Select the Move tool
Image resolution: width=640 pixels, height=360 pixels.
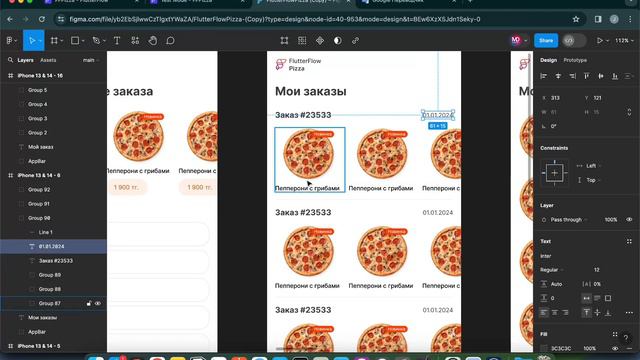click(x=31, y=40)
